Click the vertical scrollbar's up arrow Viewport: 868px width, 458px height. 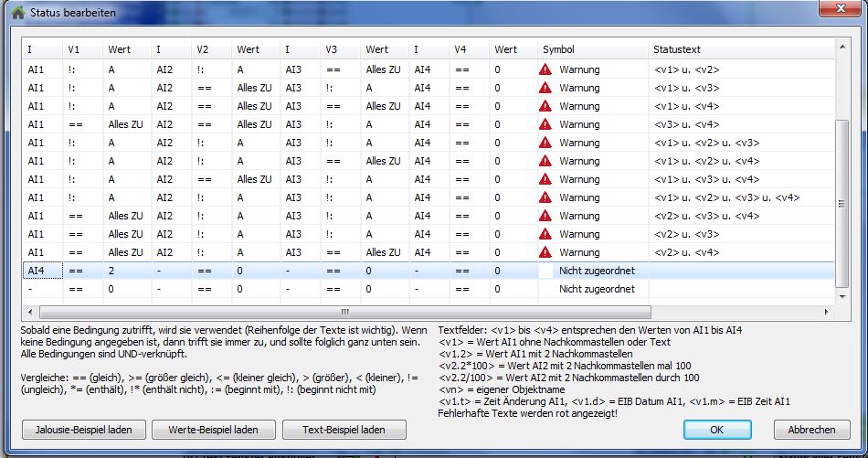(842, 48)
